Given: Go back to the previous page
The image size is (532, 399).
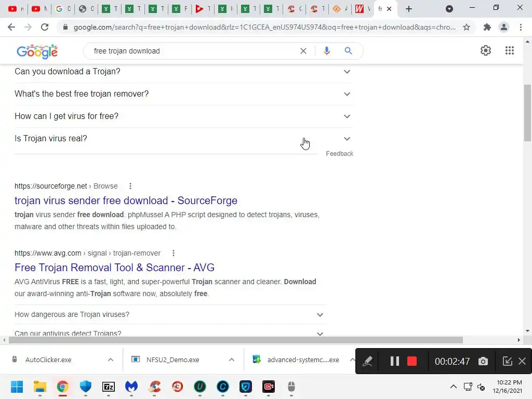Looking at the screenshot, I should (x=11, y=27).
